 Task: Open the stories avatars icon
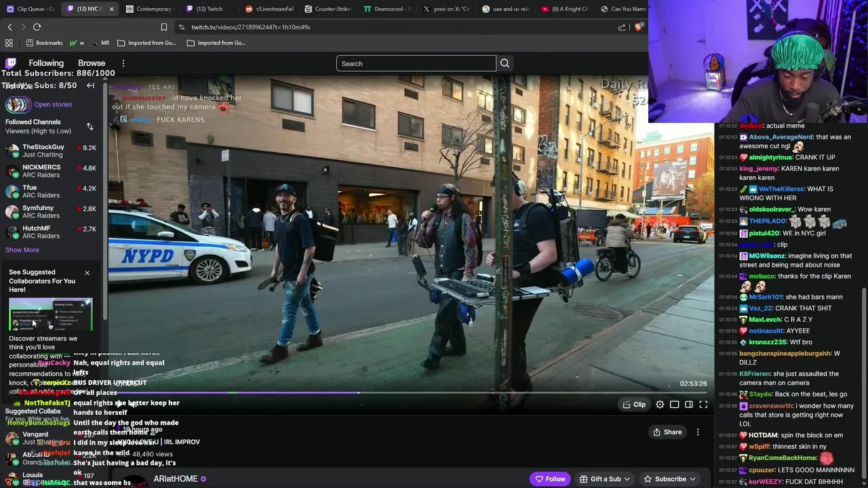[x=18, y=104]
